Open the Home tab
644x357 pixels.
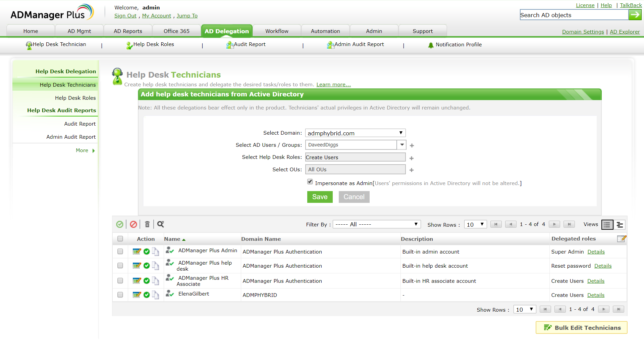pyautogui.click(x=31, y=31)
